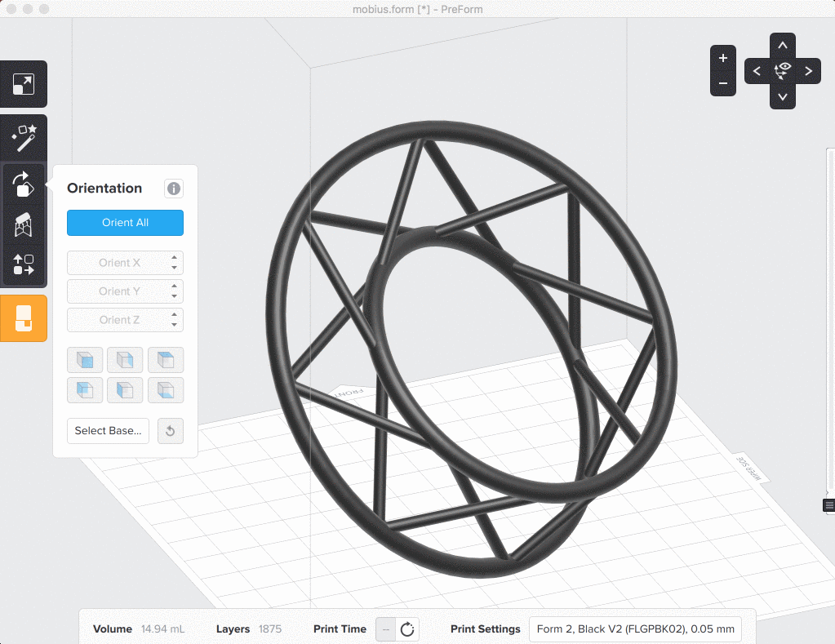
Task: Open the Supports tool icon
Action: tap(24, 224)
